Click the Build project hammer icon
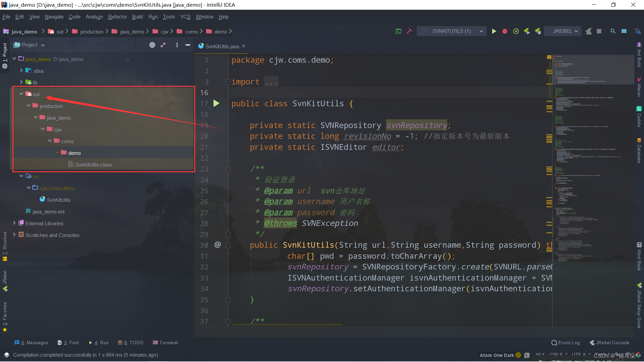644x362 pixels. (409, 31)
